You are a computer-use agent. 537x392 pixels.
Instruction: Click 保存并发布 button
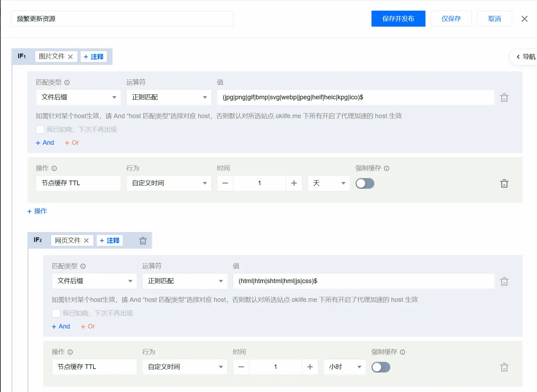click(x=398, y=19)
